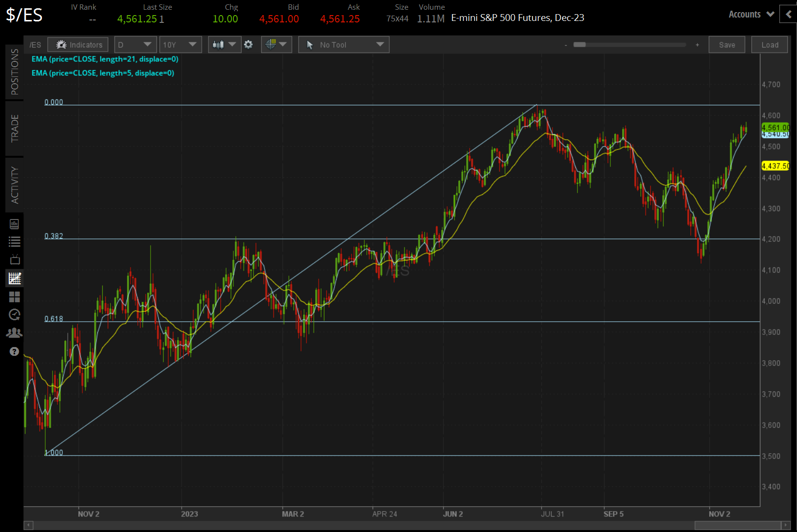Viewport: 797px width, 532px height.
Task: Open the clock history icon in sidebar
Action: [15, 315]
